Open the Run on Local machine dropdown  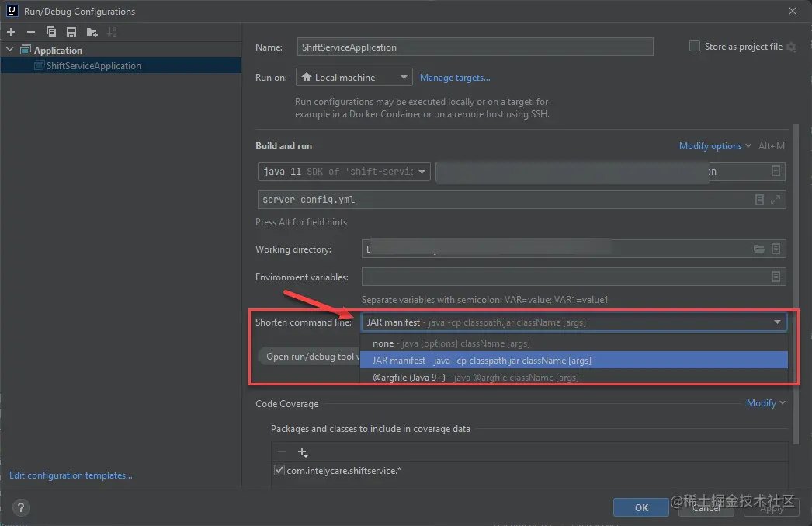(354, 77)
